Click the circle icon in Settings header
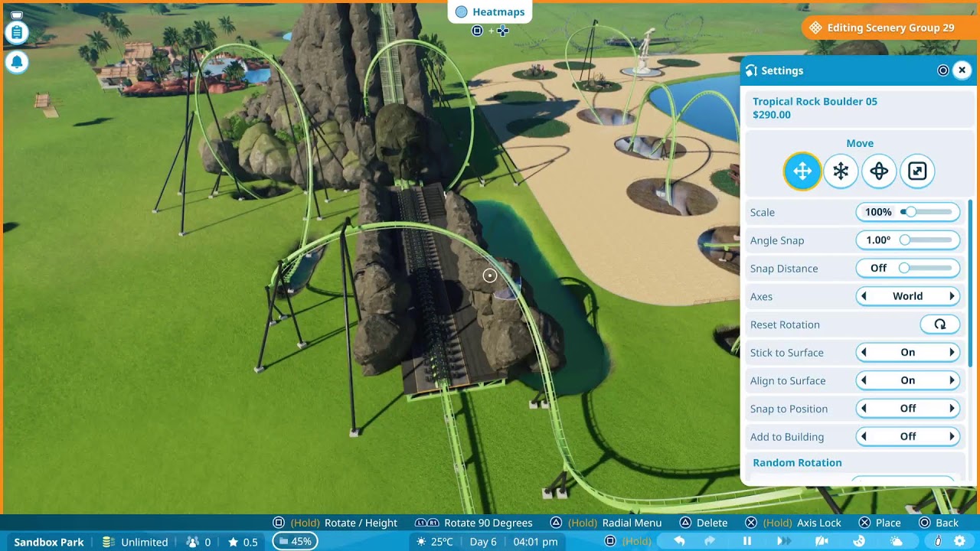Image resolution: width=980 pixels, height=551 pixels. (943, 70)
